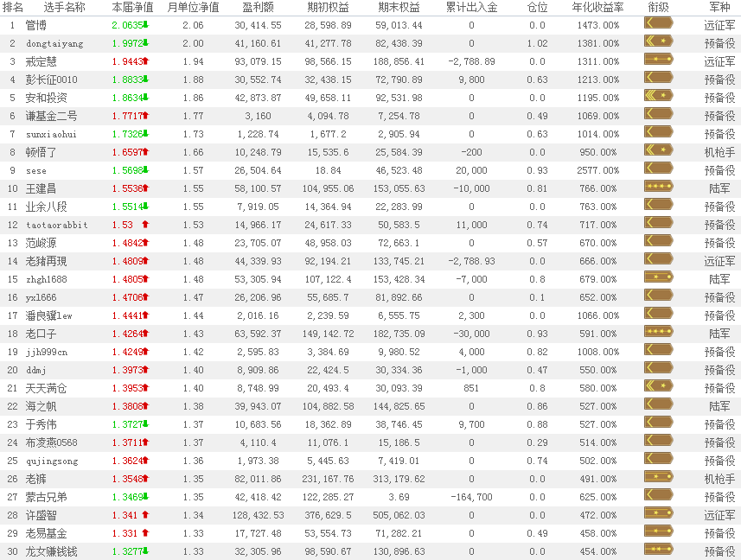
Task: Click the 排名 column header
Action: 13,7
